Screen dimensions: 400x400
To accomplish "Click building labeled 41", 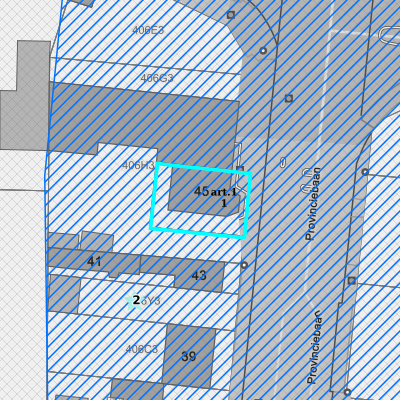I will [x=94, y=262].
